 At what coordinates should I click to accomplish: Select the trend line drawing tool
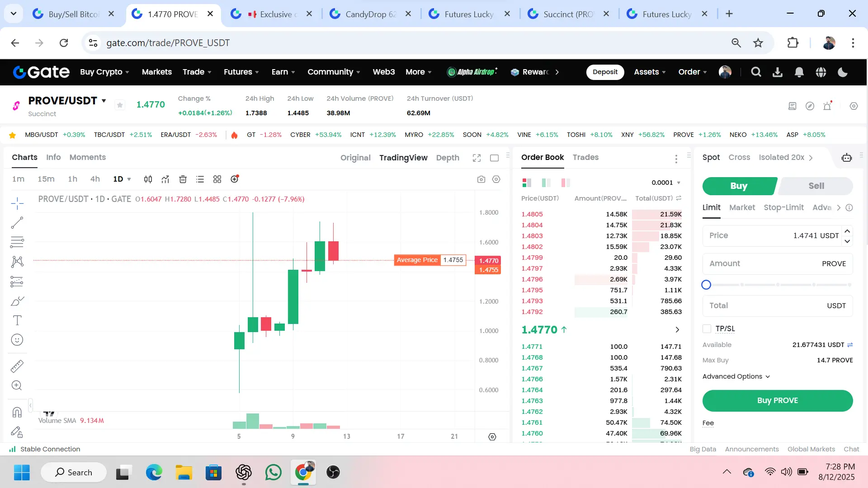(x=17, y=223)
